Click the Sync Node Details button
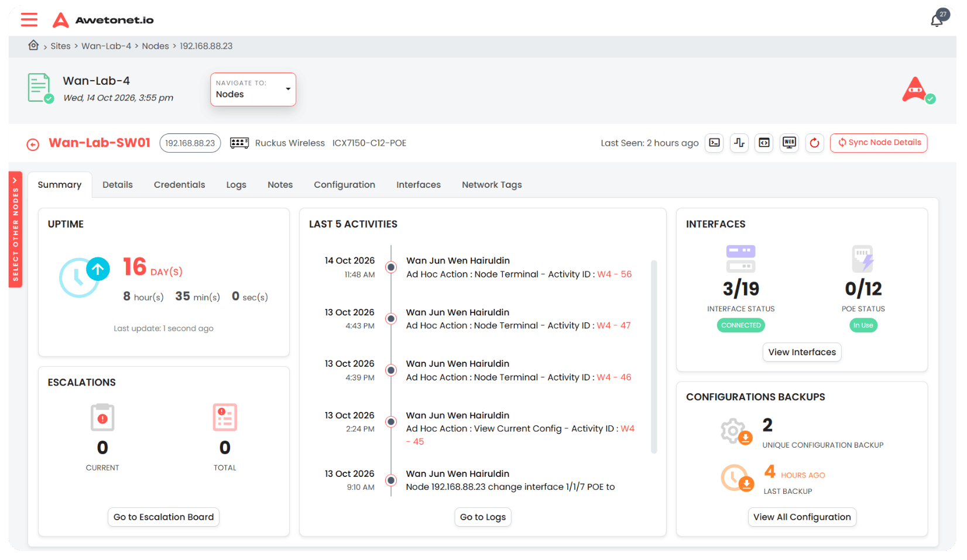The image size is (967, 560). click(879, 143)
